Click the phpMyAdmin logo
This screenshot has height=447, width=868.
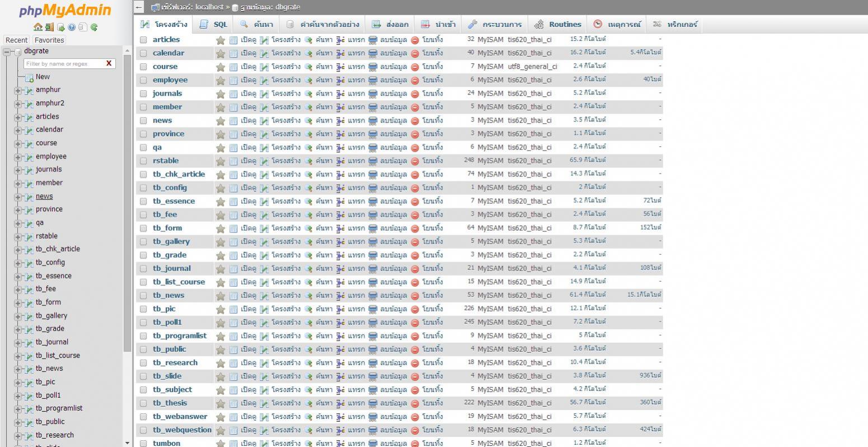click(65, 11)
